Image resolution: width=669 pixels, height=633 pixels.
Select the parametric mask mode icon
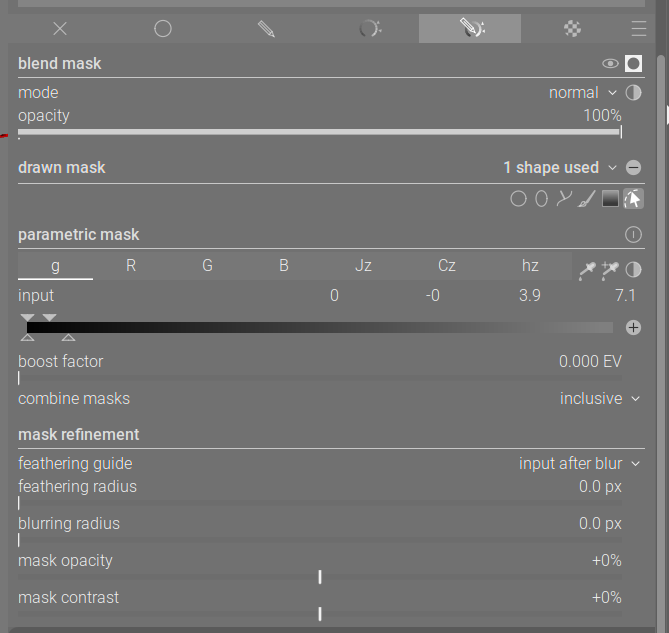369,29
